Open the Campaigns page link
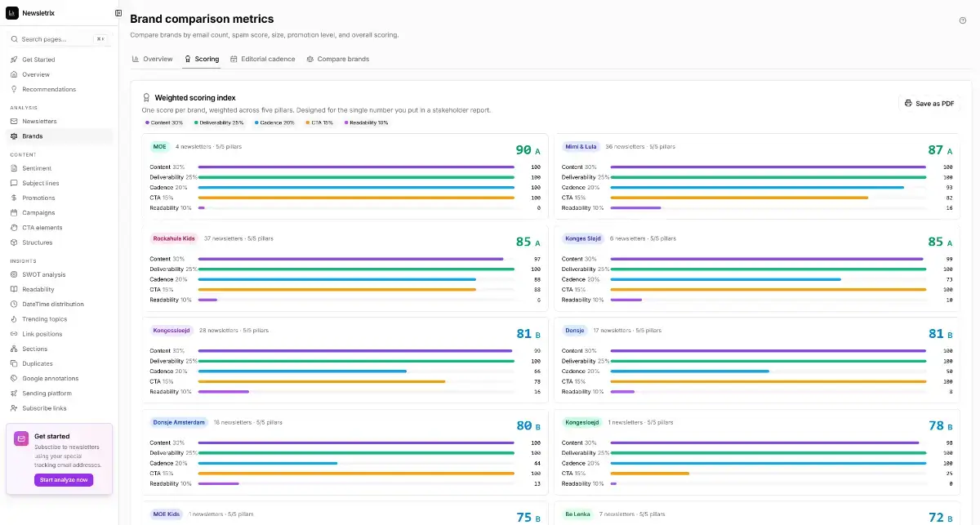980x525 pixels. point(38,212)
